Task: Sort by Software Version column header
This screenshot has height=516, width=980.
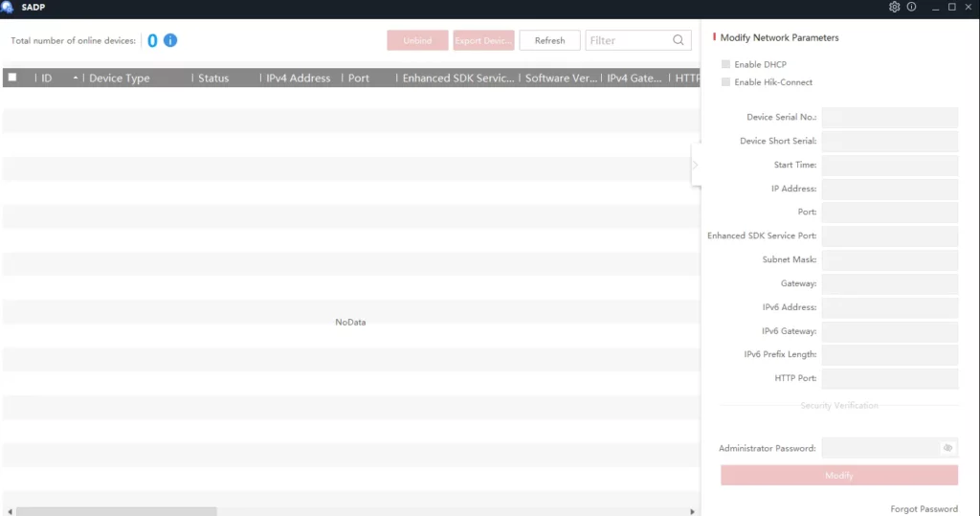Action: point(561,78)
